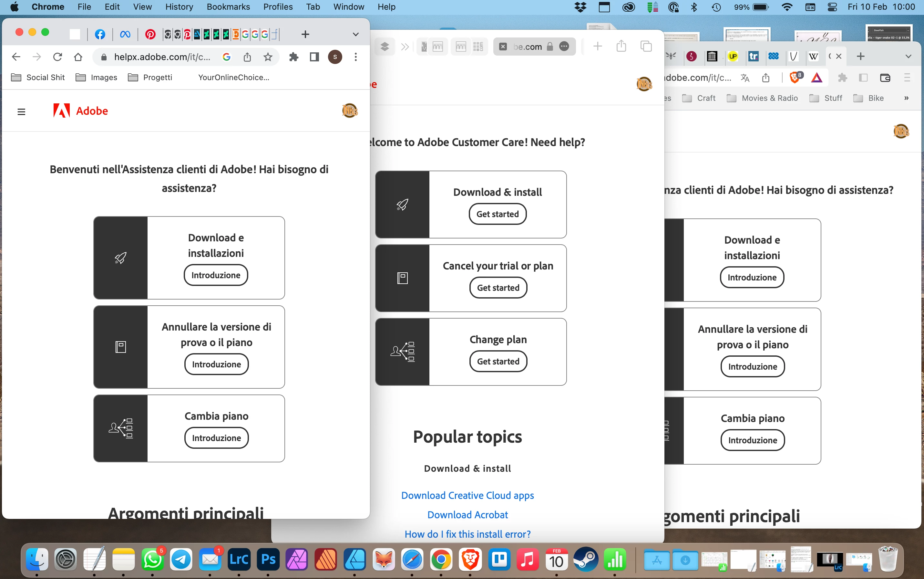
Task: Click Get started under Change plan
Action: (x=498, y=361)
